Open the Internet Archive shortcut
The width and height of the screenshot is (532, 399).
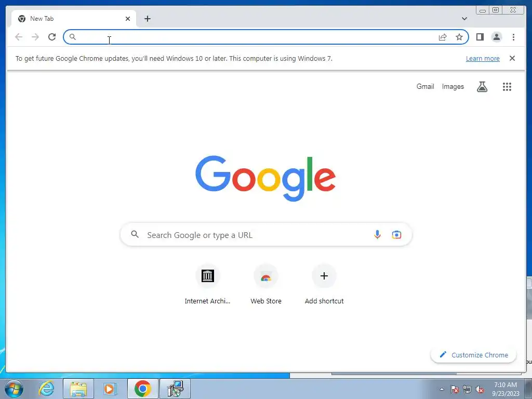(207, 284)
